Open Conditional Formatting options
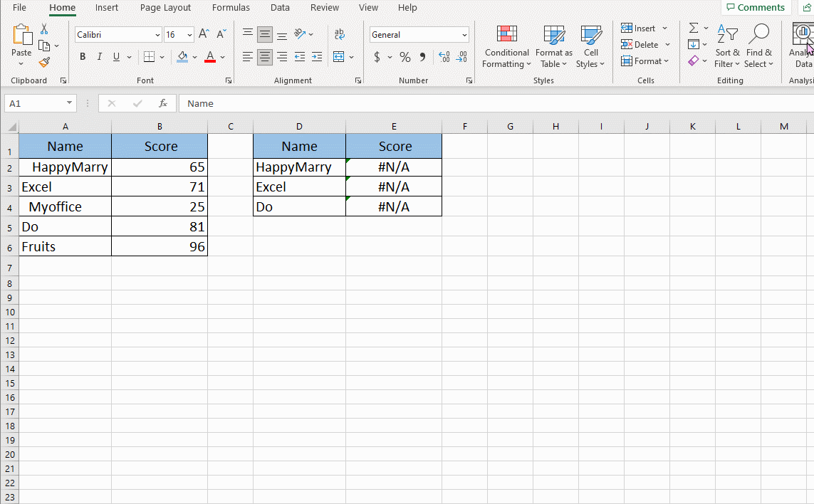Viewport: 814px width, 504px height. pyautogui.click(x=506, y=46)
